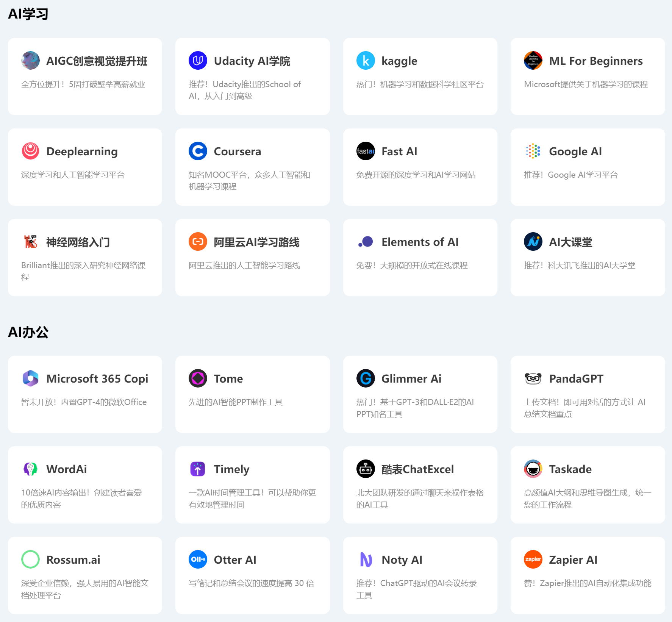Click the Microsoft 365 Copilot icon
Image resolution: width=672 pixels, height=622 pixels.
click(x=30, y=378)
